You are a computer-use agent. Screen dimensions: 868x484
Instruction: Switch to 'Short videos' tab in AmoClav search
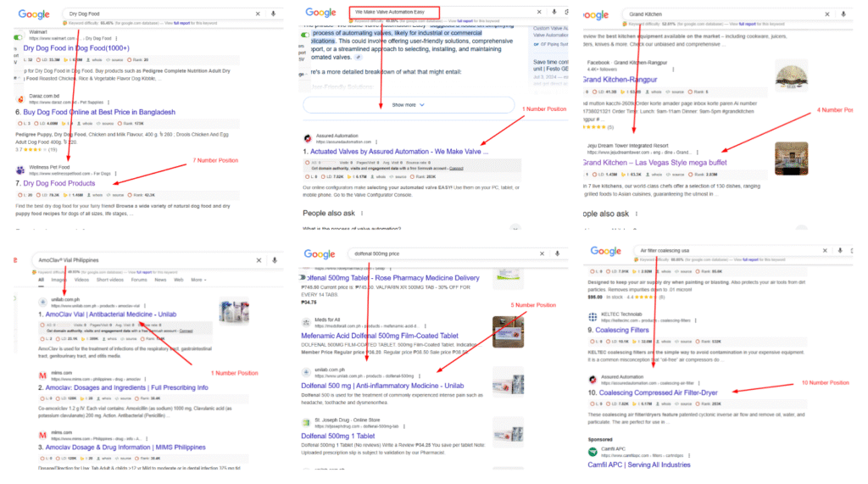pyautogui.click(x=110, y=281)
